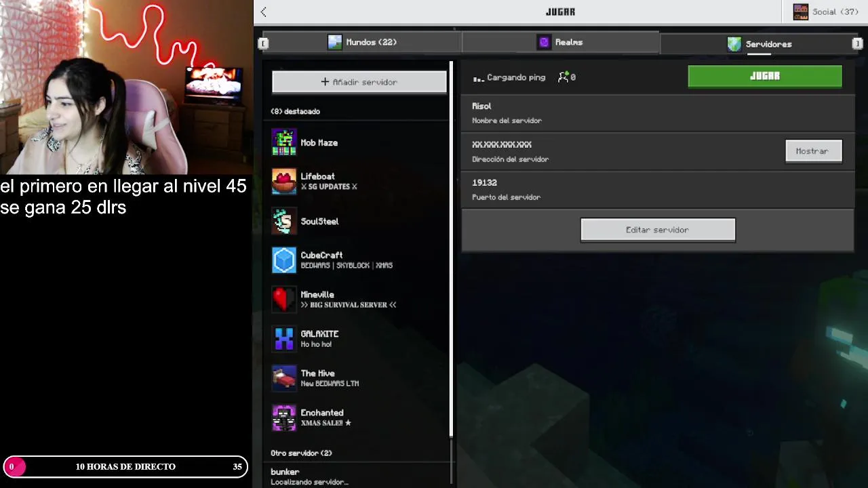Viewport: 868px width, 488px height.
Task: Click the left tab navigation bumper
Action: coord(263,43)
